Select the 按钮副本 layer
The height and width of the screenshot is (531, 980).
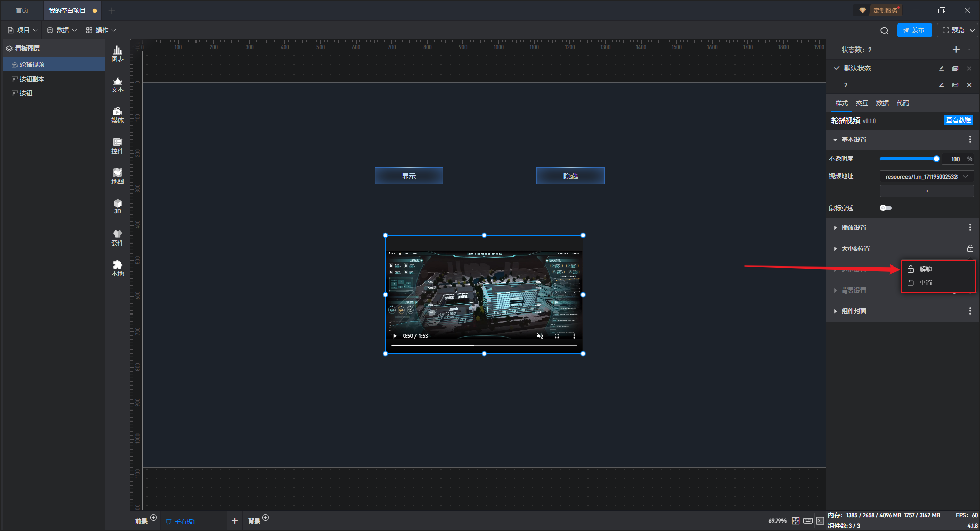click(54, 79)
